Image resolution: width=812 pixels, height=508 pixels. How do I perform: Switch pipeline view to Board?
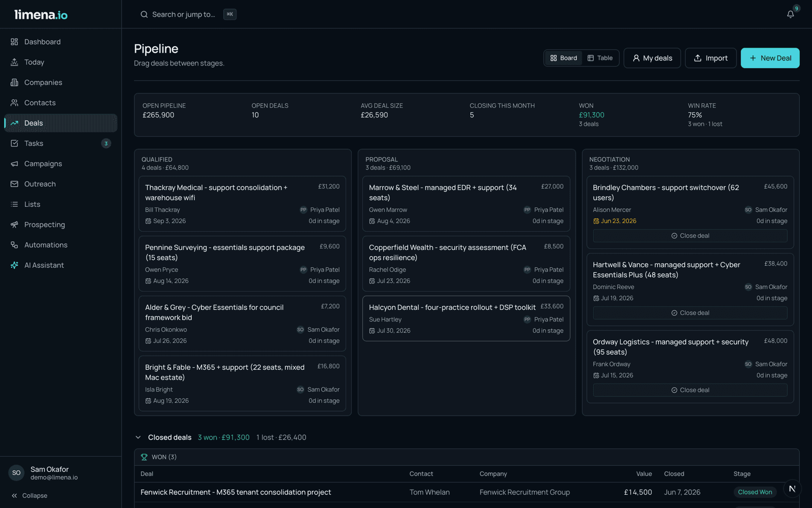(564, 58)
